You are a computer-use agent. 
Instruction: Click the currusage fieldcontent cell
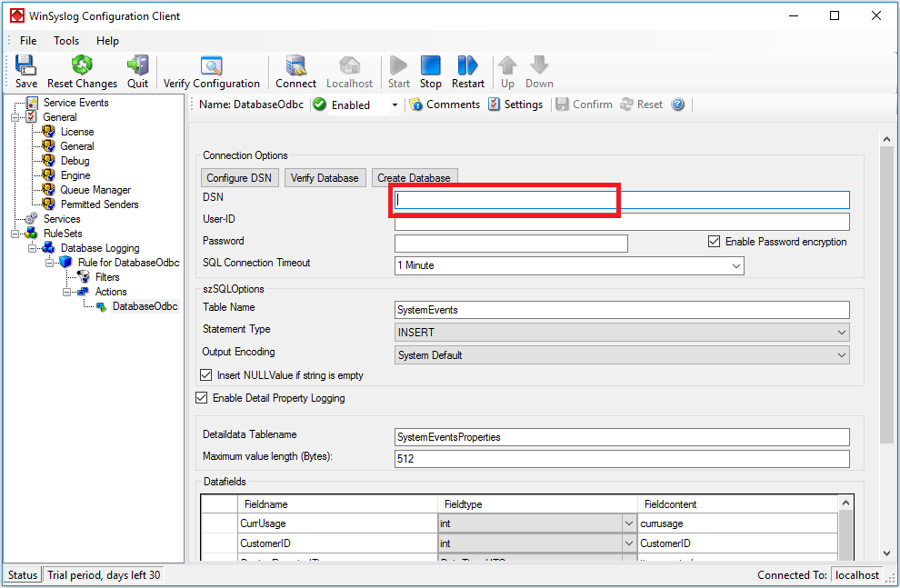737,523
